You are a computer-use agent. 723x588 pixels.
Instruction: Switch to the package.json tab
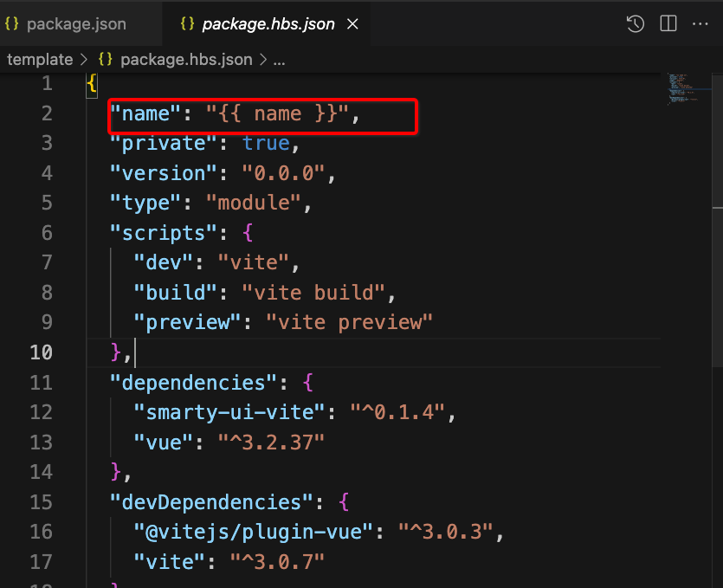point(75,24)
